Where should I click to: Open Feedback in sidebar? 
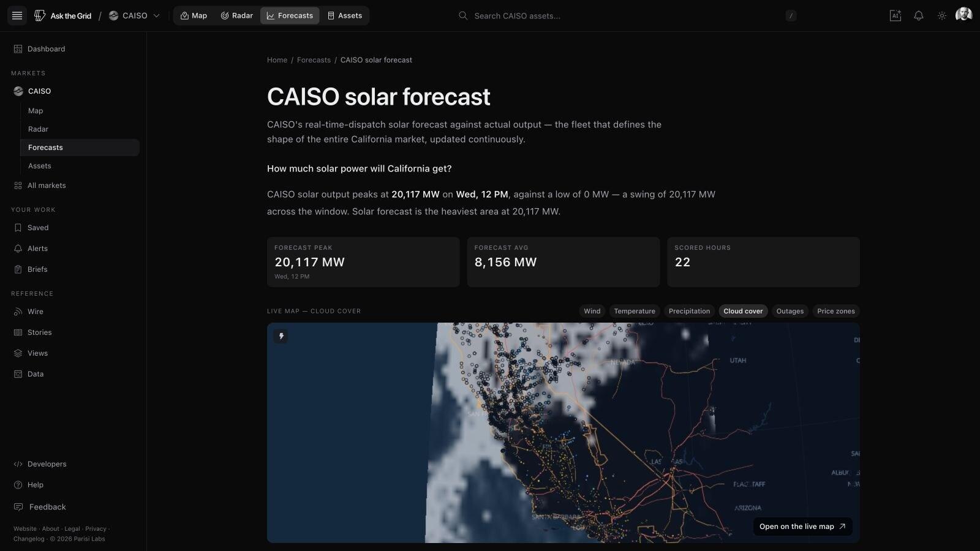(73, 507)
